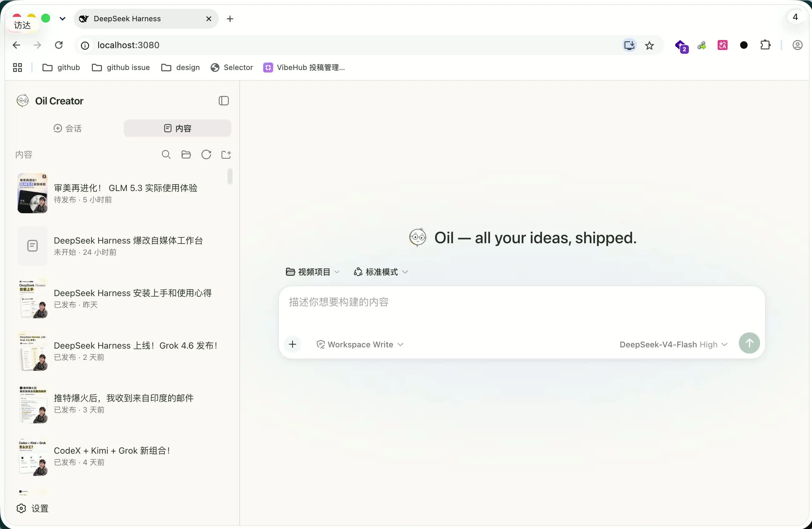Open '推特爆火后，我收到来自印度的邮件'
Viewport: 812px width, 529px height.
(123, 398)
